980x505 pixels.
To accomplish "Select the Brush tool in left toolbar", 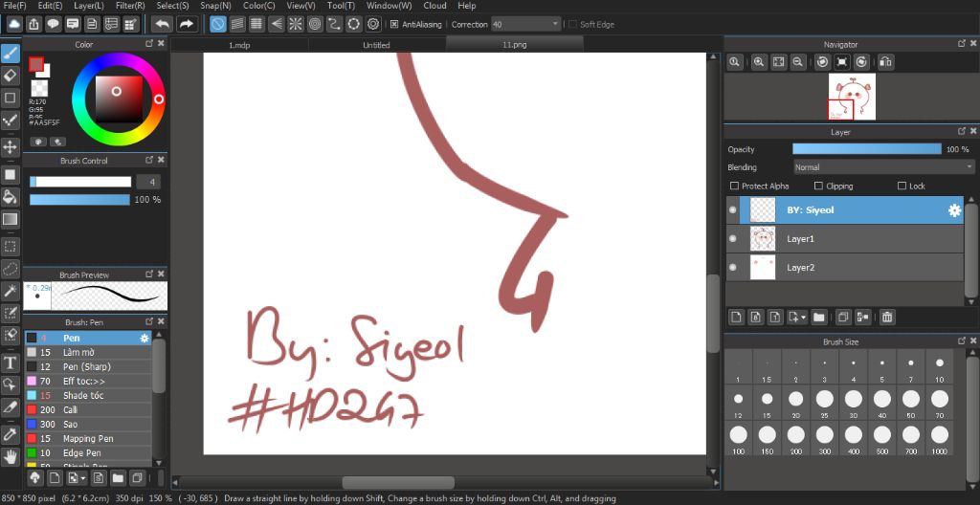I will click(10, 54).
